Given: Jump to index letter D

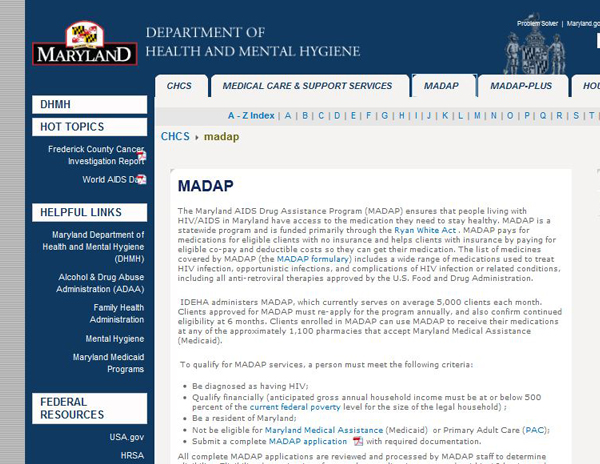Looking at the screenshot, I should 337,116.
